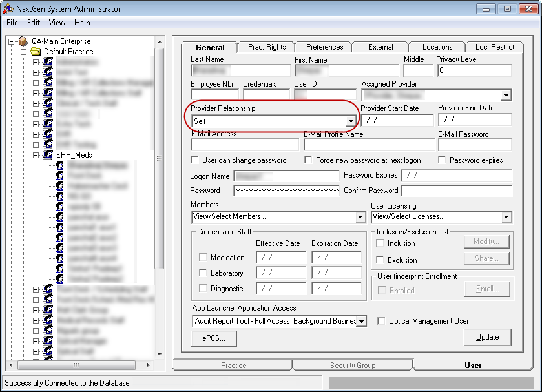Switch to the Preferences tab
This screenshot has height=392, width=542.
point(324,47)
